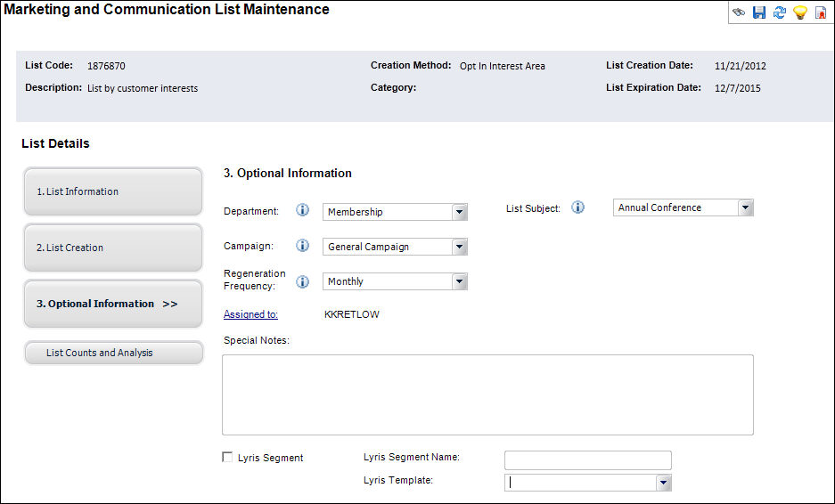835x504 pixels.
Task: Click the blue floppy disk save icon
Action: pos(759,13)
